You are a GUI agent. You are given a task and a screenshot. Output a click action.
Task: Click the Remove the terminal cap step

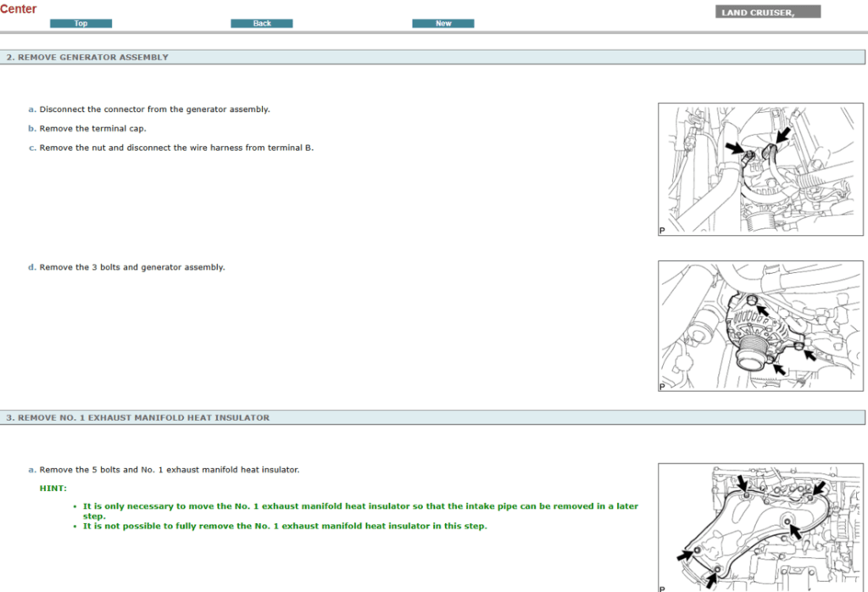92,129
